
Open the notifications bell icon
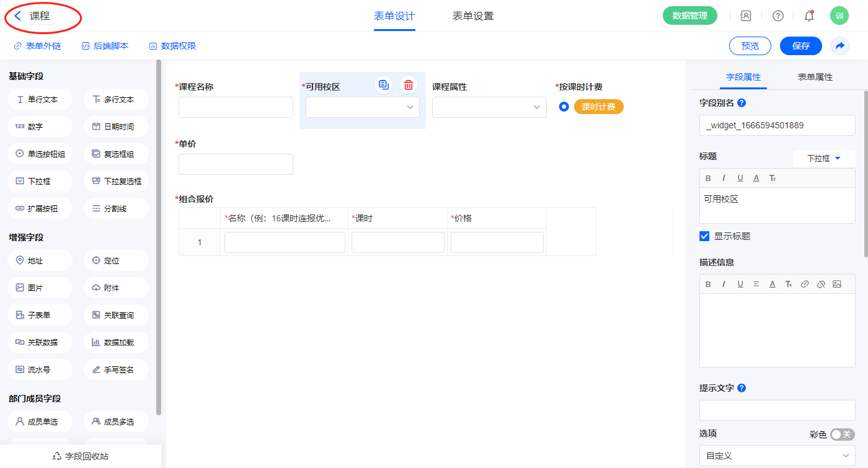pyautogui.click(x=808, y=16)
